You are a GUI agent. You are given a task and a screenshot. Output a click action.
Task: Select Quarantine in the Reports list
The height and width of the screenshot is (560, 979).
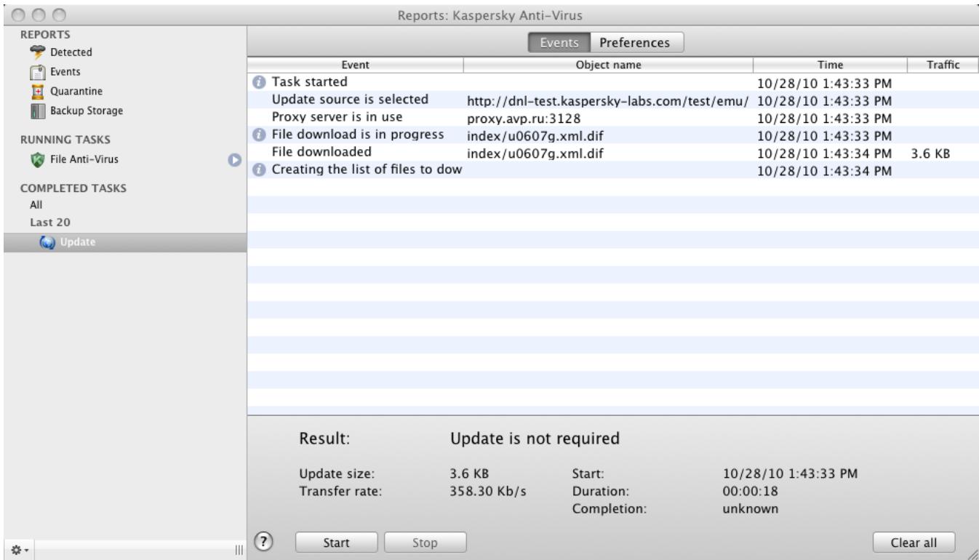pyautogui.click(x=76, y=92)
